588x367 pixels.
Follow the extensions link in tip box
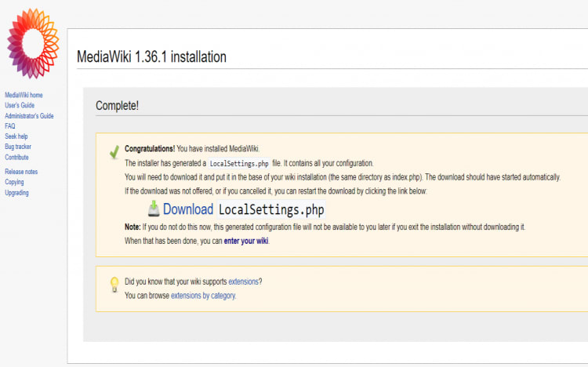(243, 282)
